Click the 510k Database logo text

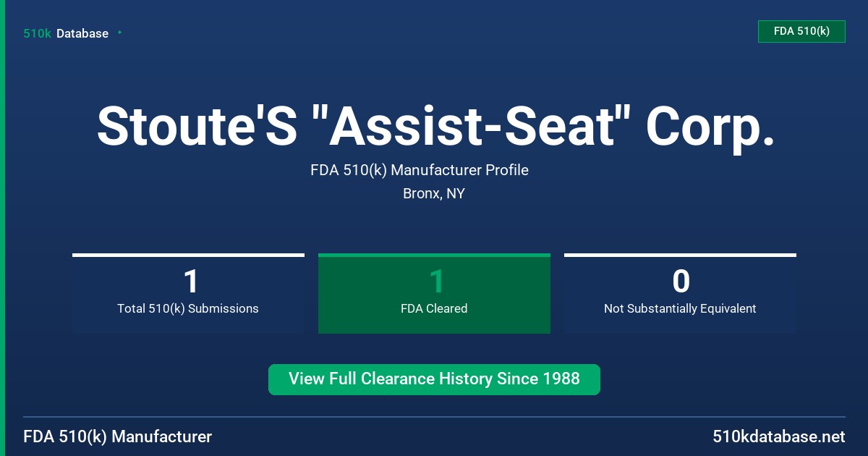pyautogui.click(x=66, y=33)
